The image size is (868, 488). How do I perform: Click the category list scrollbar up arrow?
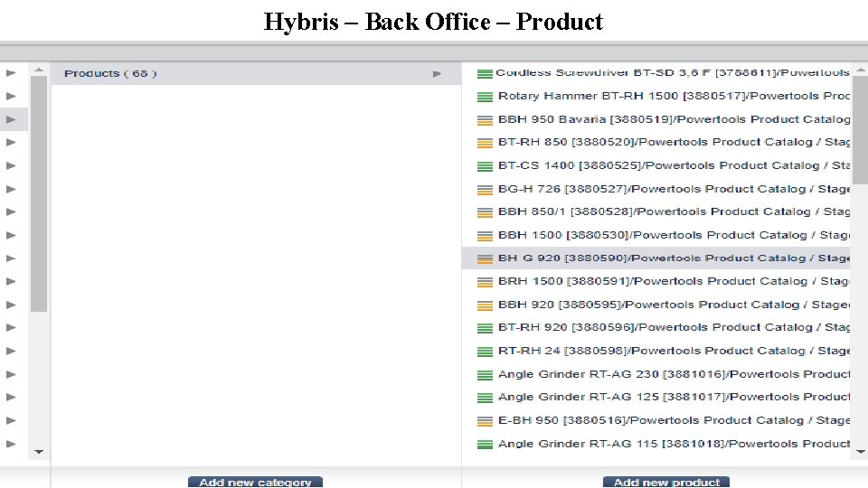pyautogui.click(x=39, y=70)
